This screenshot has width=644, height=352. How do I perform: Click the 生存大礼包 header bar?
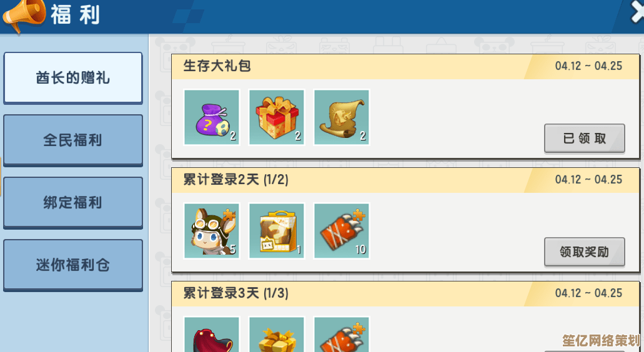(x=405, y=66)
